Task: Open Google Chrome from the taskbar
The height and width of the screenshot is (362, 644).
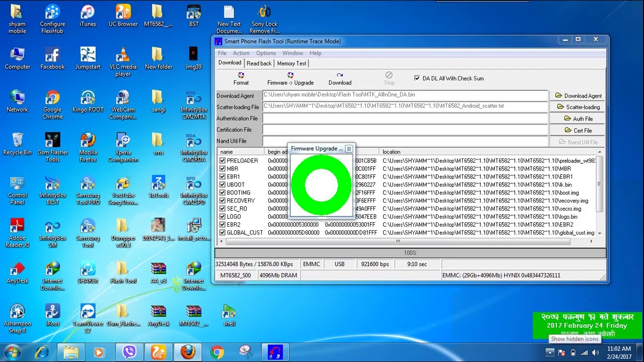Action: pyautogui.click(x=217, y=352)
